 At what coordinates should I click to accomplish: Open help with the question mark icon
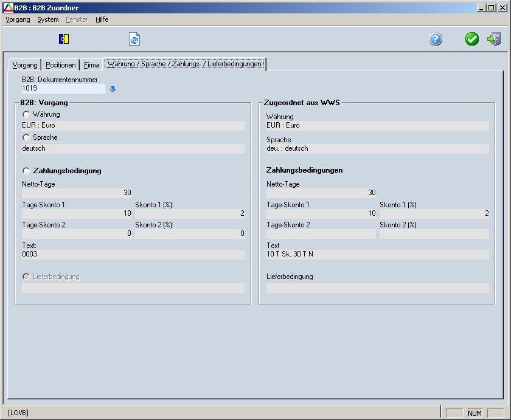(x=436, y=40)
